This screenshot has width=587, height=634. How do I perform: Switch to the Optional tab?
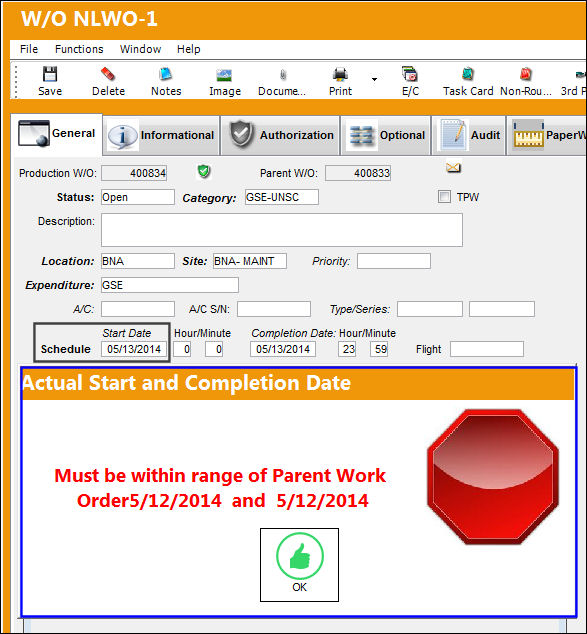(386, 135)
